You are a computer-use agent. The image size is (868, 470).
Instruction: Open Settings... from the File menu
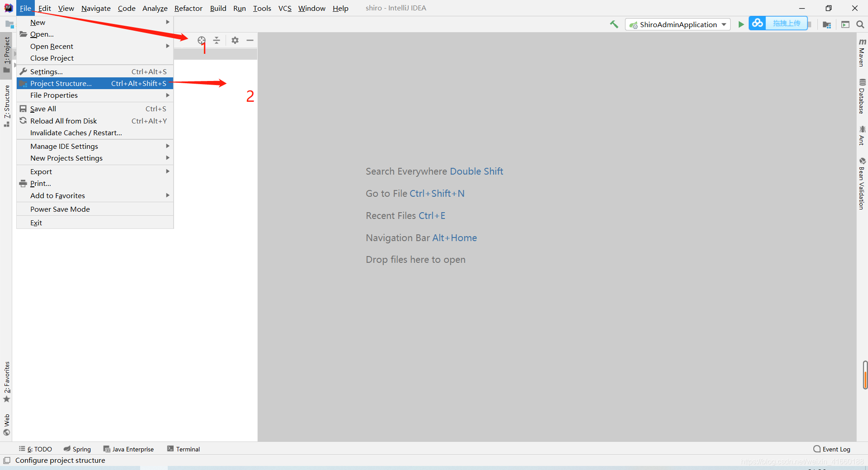95,71
